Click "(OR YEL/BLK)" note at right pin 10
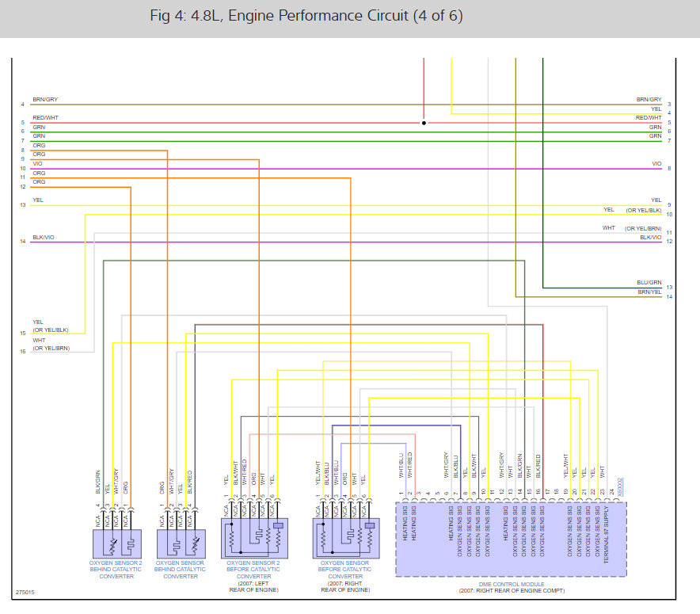The image size is (700, 614). [x=643, y=210]
